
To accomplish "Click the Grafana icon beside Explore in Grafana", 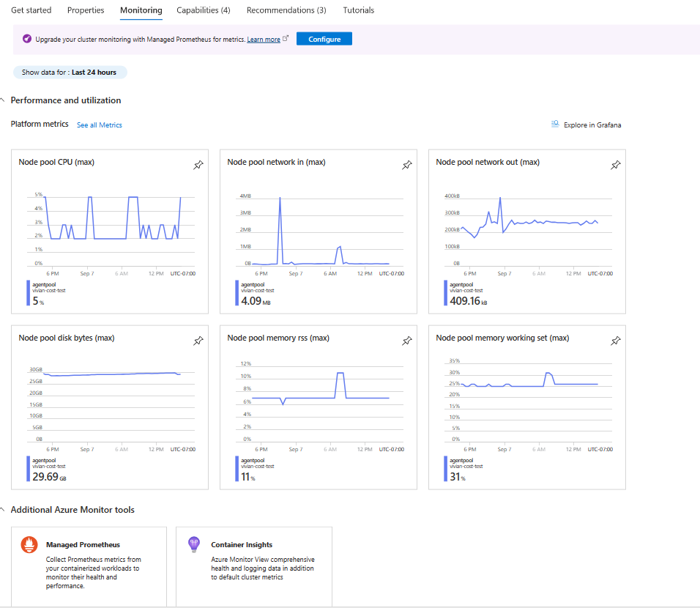I will [555, 125].
